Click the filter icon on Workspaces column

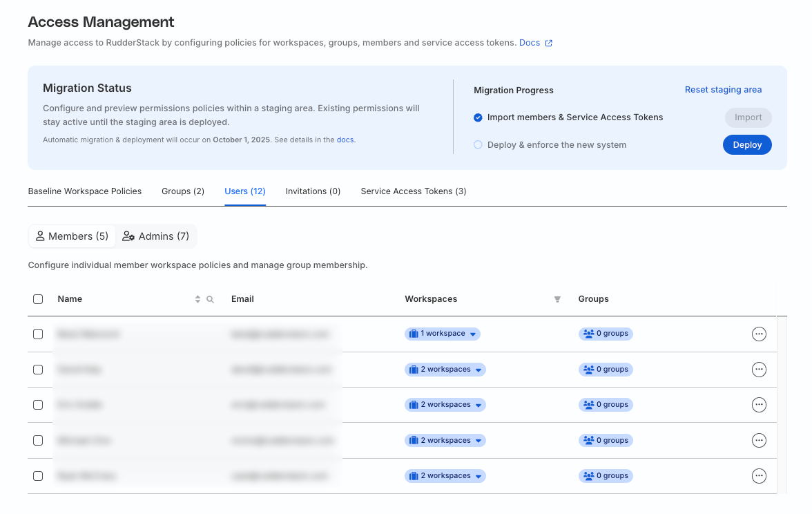pyautogui.click(x=557, y=298)
